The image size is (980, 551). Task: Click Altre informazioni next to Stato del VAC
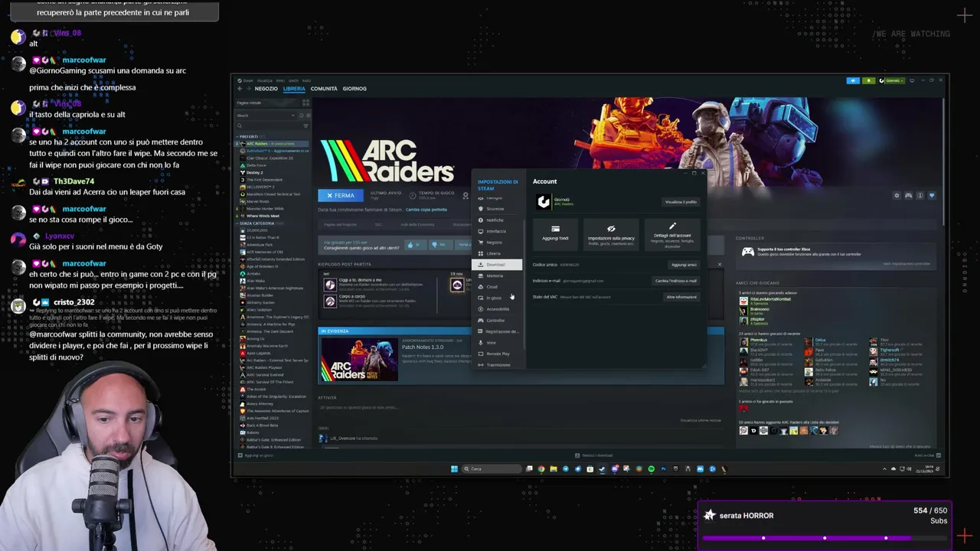[x=681, y=297]
